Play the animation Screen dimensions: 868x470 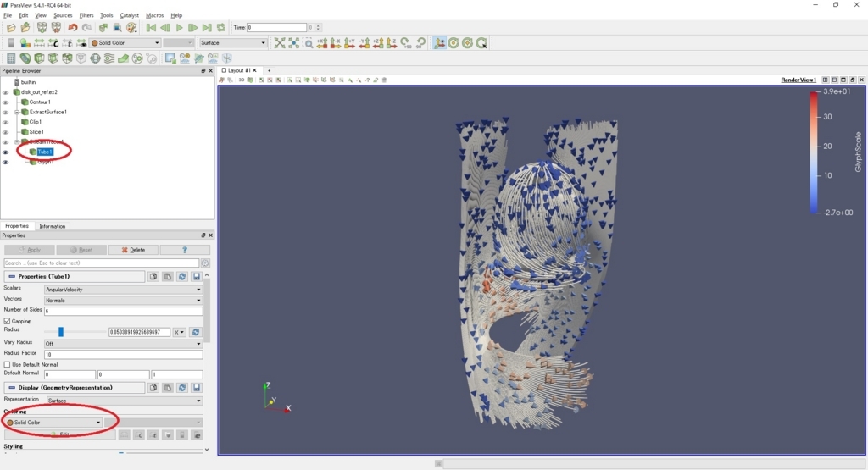[180, 28]
